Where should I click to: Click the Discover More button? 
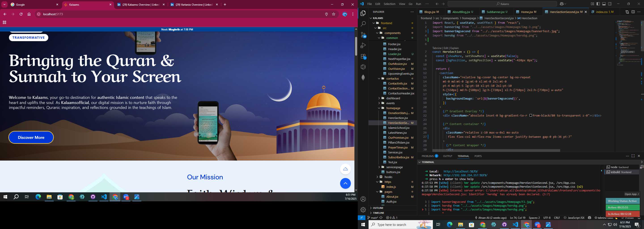click(31, 138)
